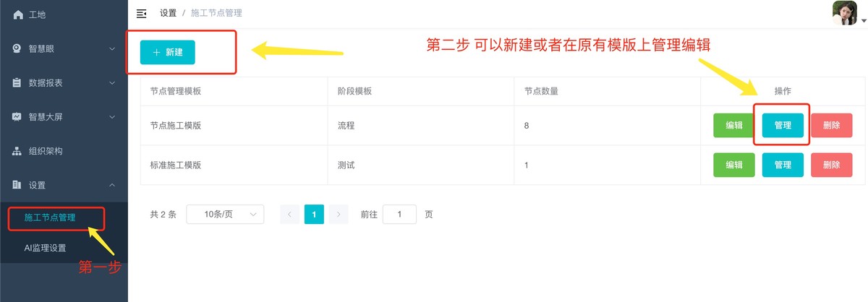Open 组织架构 via its hierarchy icon
This screenshot has height=302, width=868.
18,151
